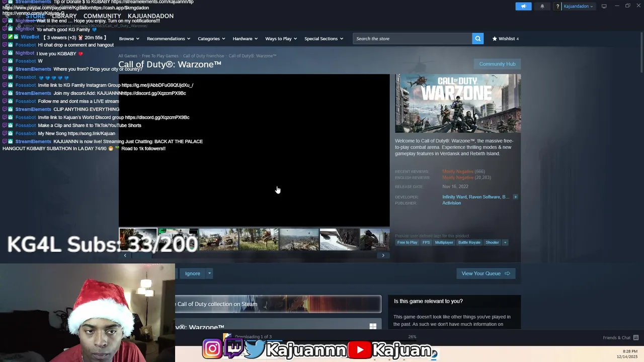644x362 pixels.
Task: Open the Call of Duty collection banner
Action: click(x=278, y=304)
